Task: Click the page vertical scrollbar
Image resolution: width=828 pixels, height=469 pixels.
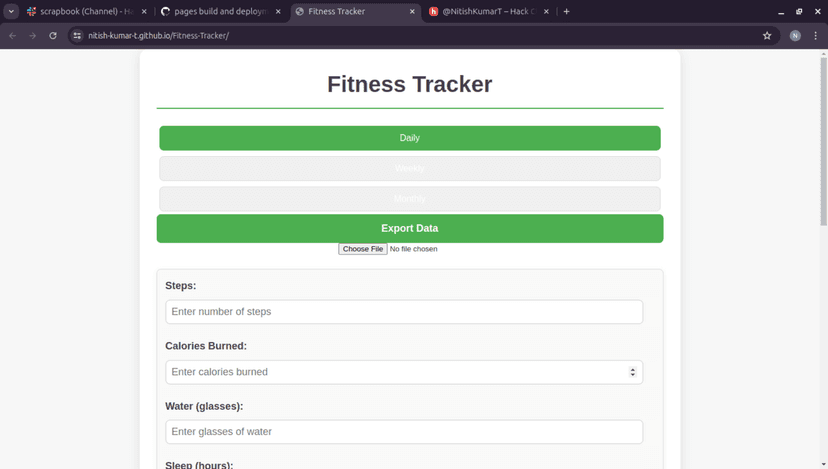Action: pyautogui.click(x=823, y=142)
